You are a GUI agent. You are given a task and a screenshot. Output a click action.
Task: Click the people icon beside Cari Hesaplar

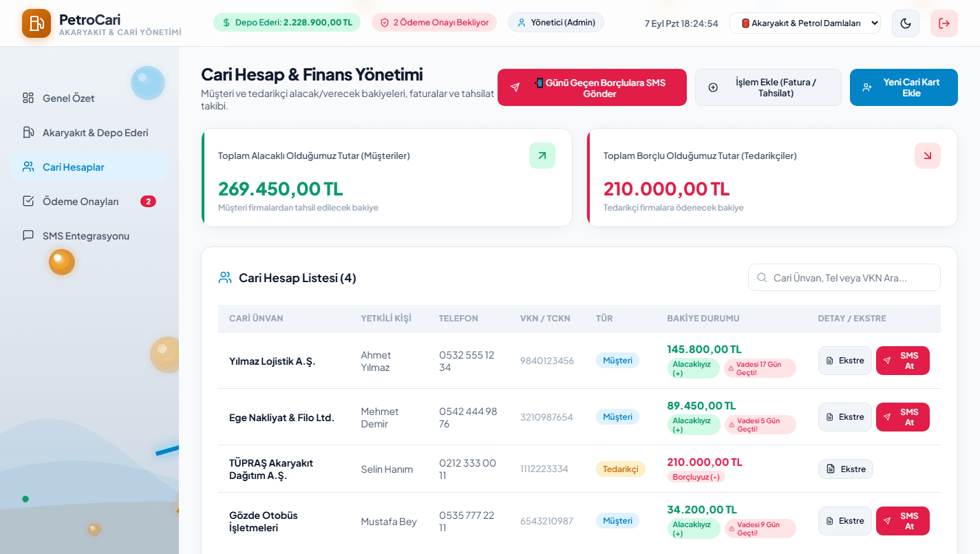(28, 167)
